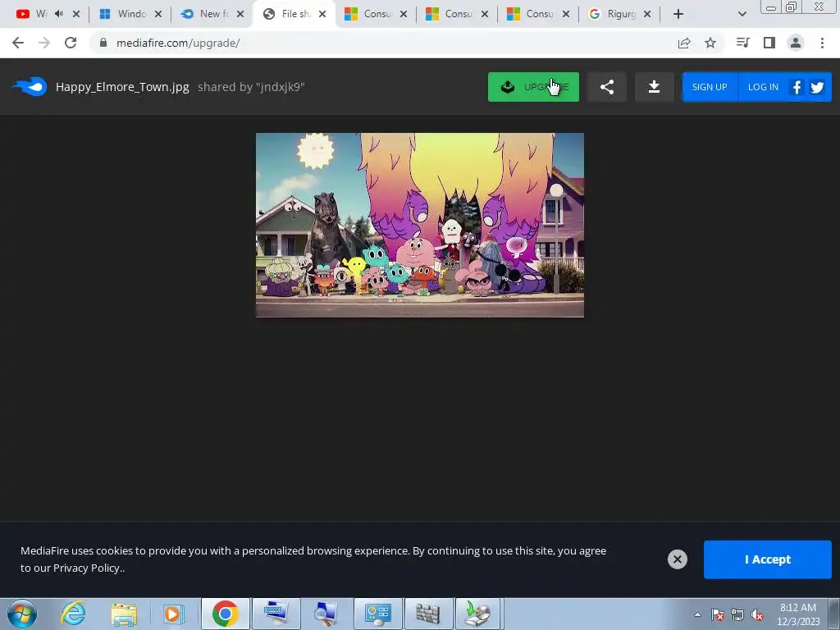The width and height of the screenshot is (840, 630).
Task: Open the on-screen keyboard taskbar icon
Action: [x=276, y=614]
